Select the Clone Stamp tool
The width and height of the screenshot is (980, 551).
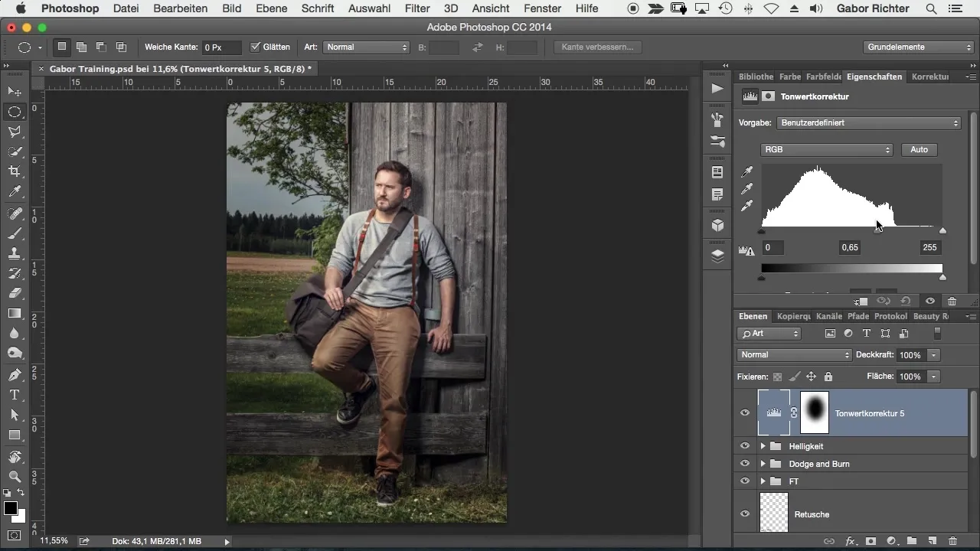tap(15, 253)
